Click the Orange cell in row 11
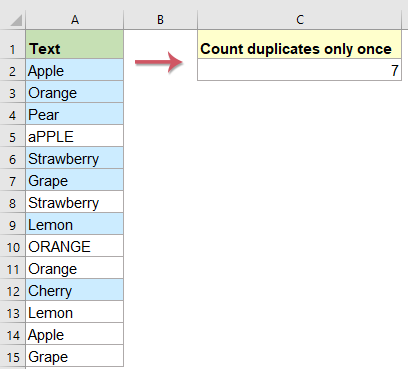The height and width of the screenshot is (369, 408). 75,268
